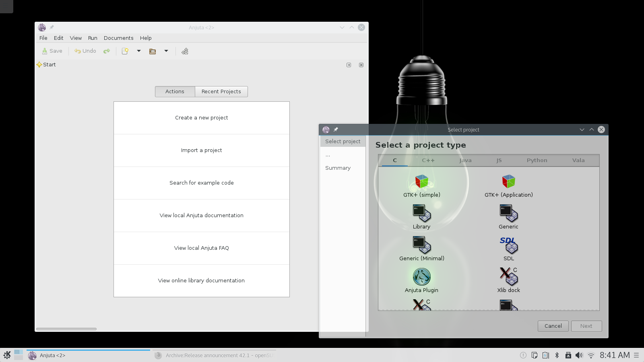
Task: Click the Wi-Fi network tray icon
Action: pos(591,355)
